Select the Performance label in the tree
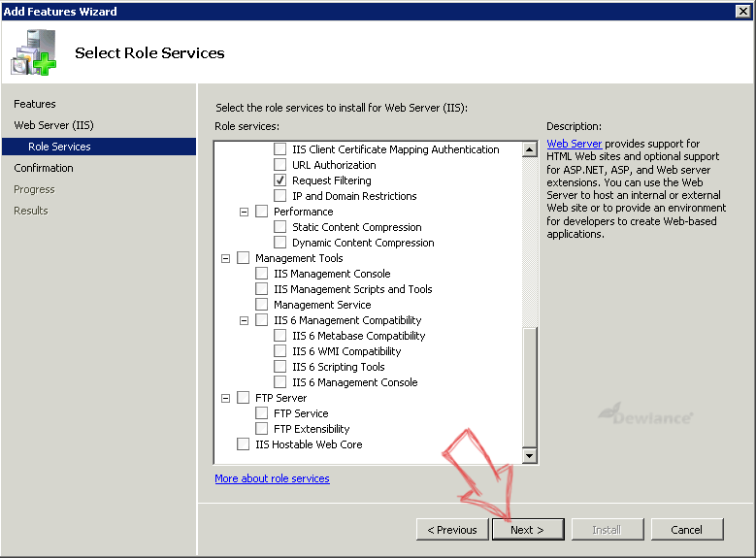The width and height of the screenshot is (756, 558). 303,212
